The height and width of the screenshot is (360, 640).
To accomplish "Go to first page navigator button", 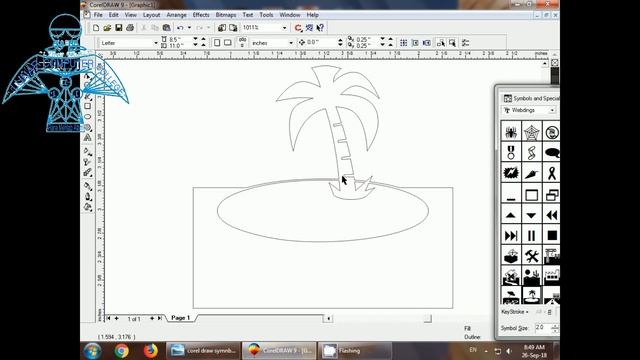I will pos(109,318).
